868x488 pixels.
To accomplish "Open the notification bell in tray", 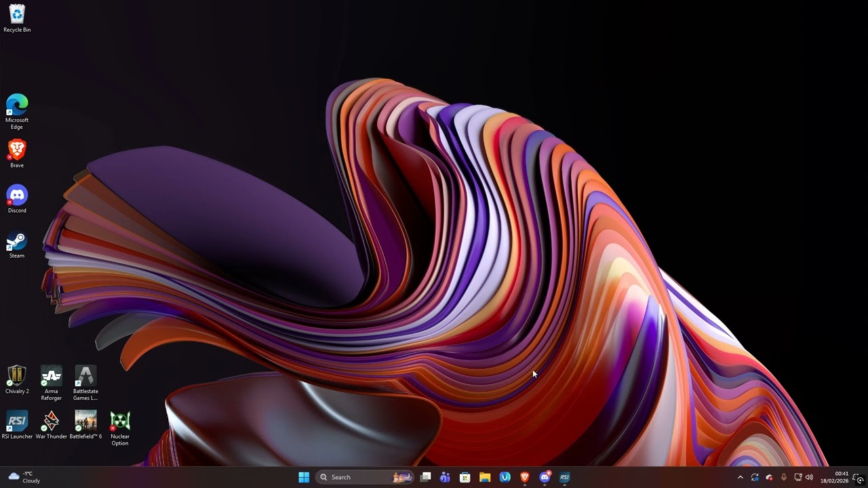I will 859,477.
